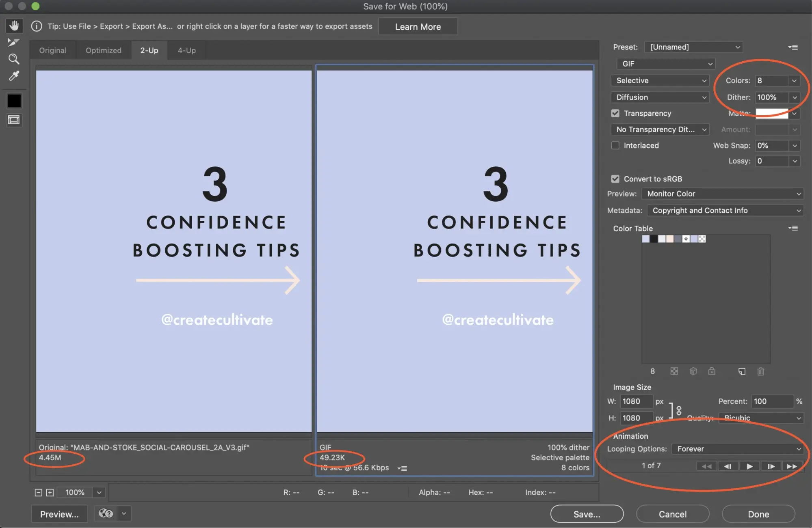Open the Selective color reduction dropdown
This screenshot has width=812, height=528.
click(x=659, y=80)
